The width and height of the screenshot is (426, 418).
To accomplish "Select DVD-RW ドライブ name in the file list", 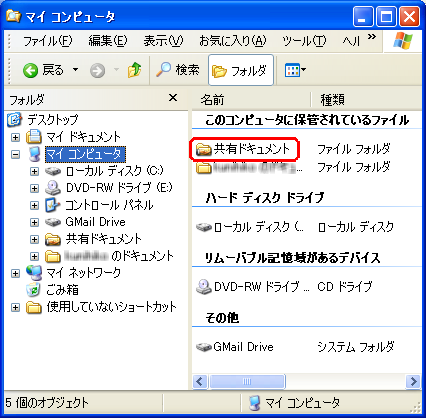I will pos(262,287).
